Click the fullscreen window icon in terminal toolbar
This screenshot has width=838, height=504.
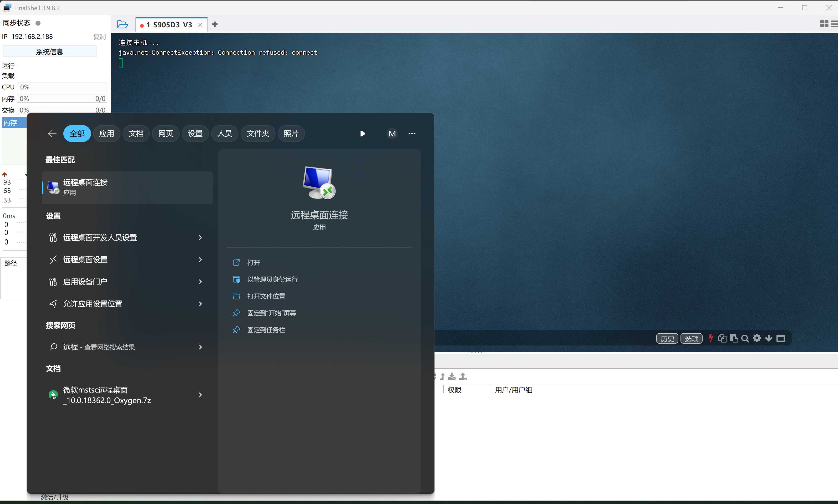(x=781, y=338)
